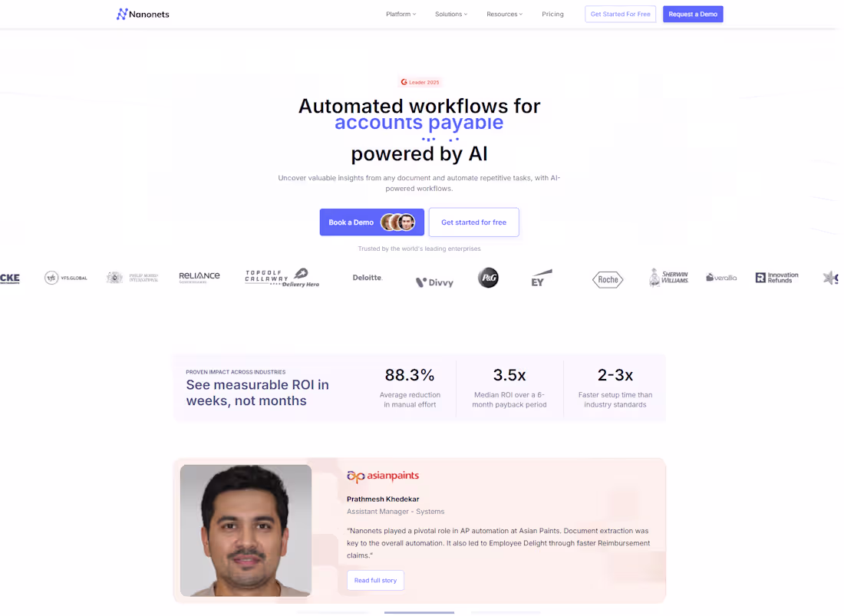Click the Asian Paints logo in the testimonial
Viewport: 844px width, 616px height.
tap(383, 475)
